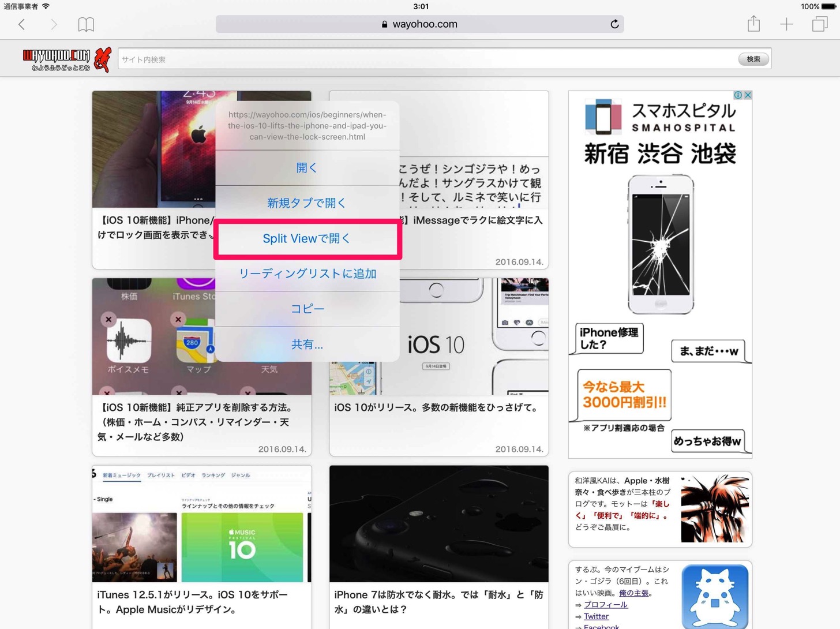Open the iMessage emoji article title
The height and width of the screenshot is (629, 840).
[x=471, y=220]
